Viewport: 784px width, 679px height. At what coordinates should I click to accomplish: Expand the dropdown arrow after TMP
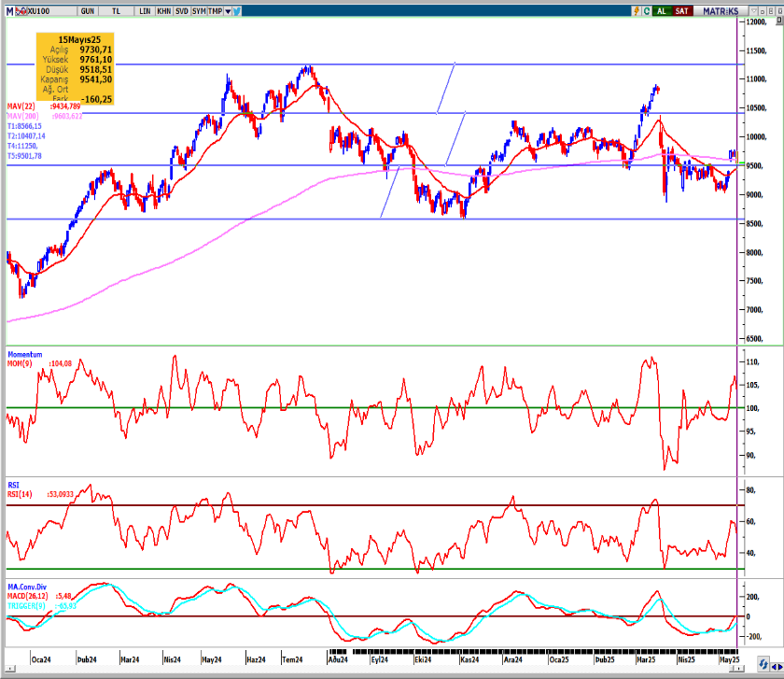tap(228, 11)
